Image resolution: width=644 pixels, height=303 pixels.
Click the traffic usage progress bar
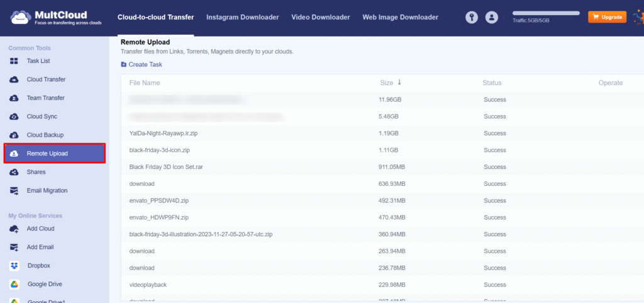tap(546, 13)
